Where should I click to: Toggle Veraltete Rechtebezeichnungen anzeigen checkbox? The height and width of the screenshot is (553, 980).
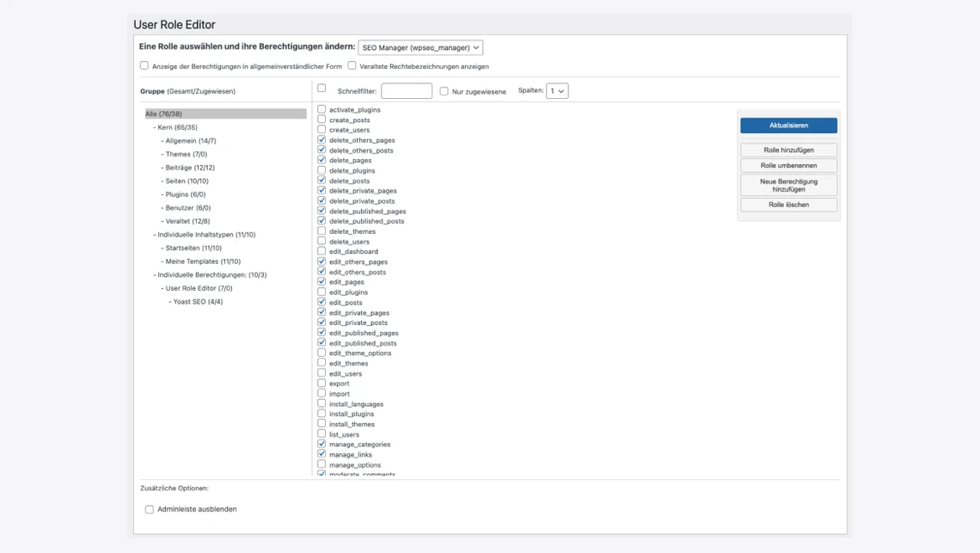352,65
